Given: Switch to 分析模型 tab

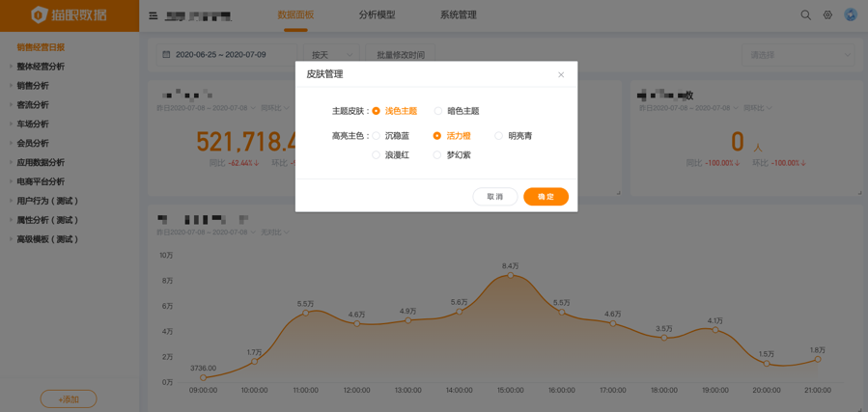Looking at the screenshot, I should [377, 15].
